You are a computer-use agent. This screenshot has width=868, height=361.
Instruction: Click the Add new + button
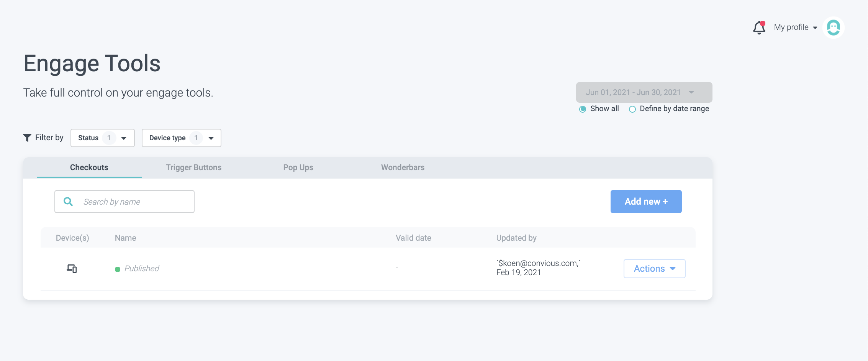[x=646, y=202]
